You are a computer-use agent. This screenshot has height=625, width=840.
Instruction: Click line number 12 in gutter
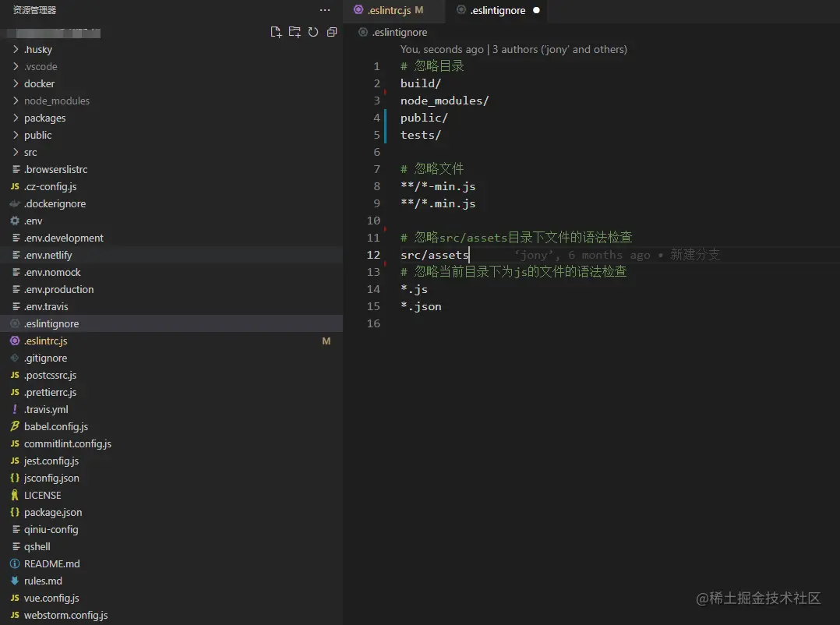[x=373, y=255]
